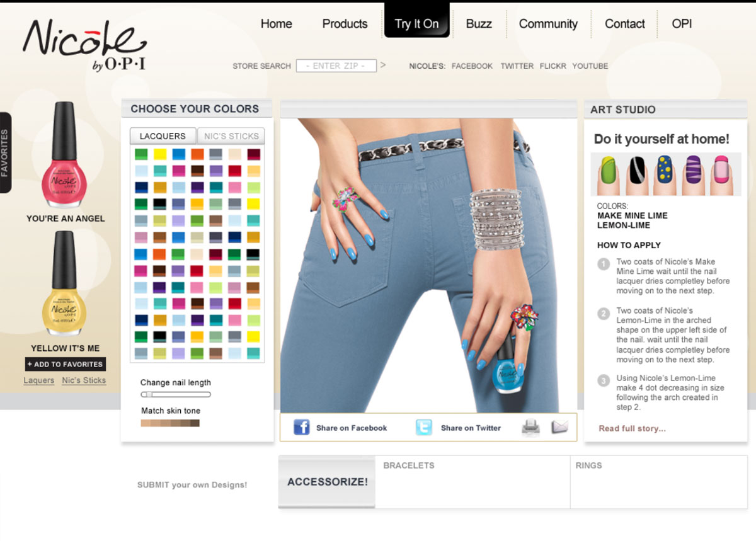756x541 pixels.
Task: Switch to the Nic's Sticks tab
Action: coord(231,136)
